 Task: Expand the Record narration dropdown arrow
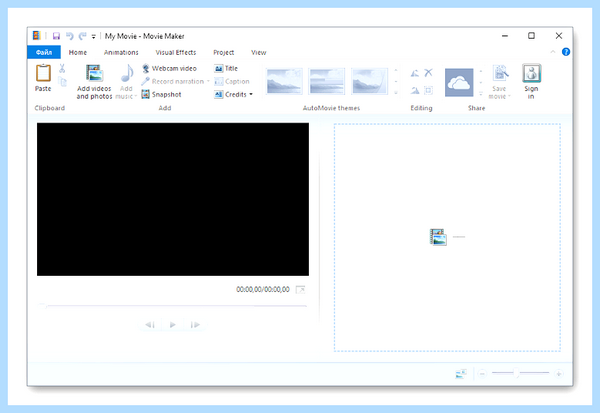pos(208,82)
